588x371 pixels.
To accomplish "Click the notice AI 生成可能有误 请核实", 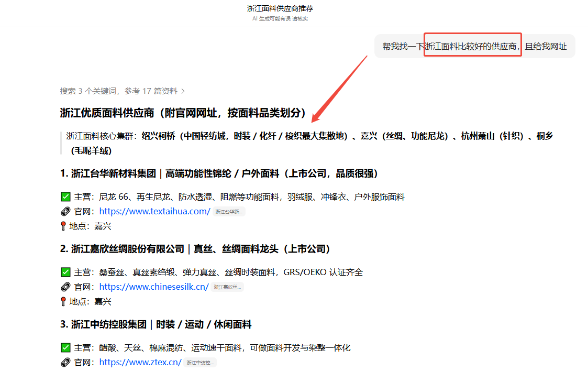I will pos(280,19).
